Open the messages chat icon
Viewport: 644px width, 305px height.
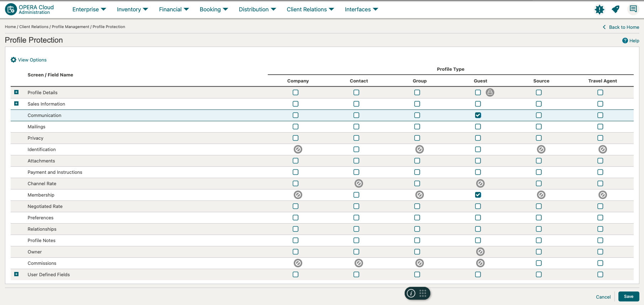[x=633, y=9]
